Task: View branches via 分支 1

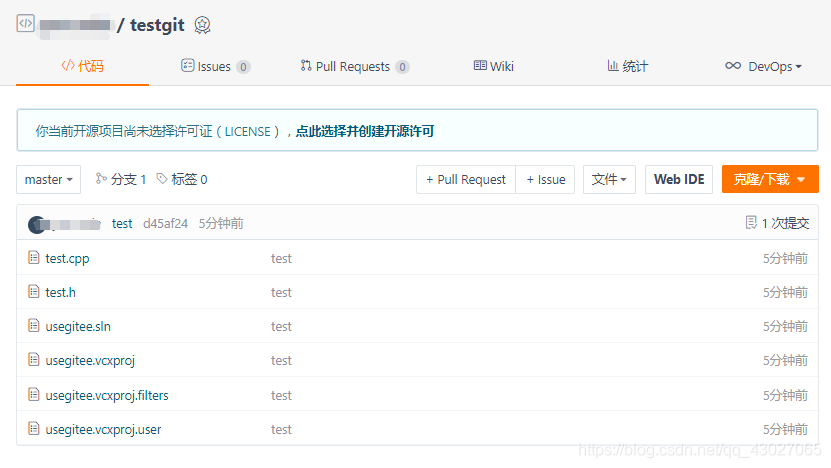Action: [121, 180]
